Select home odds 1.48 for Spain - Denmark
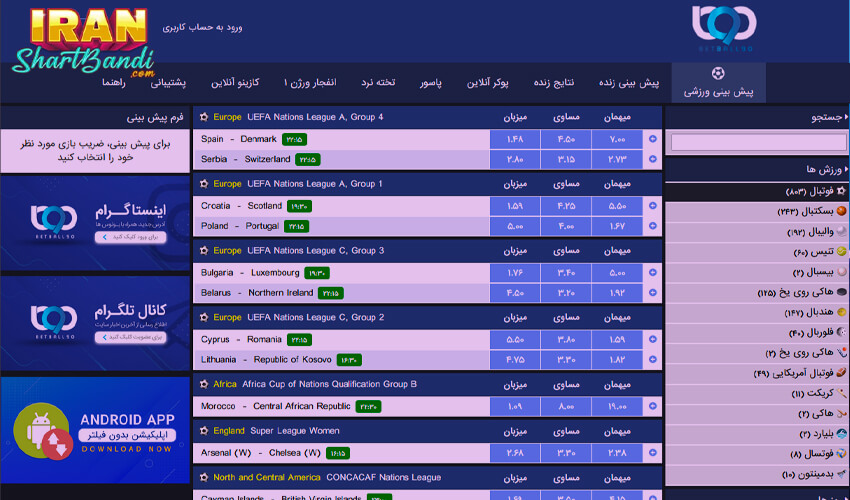The height and width of the screenshot is (500, 850). pyautogui.click(x=514, y=139)
